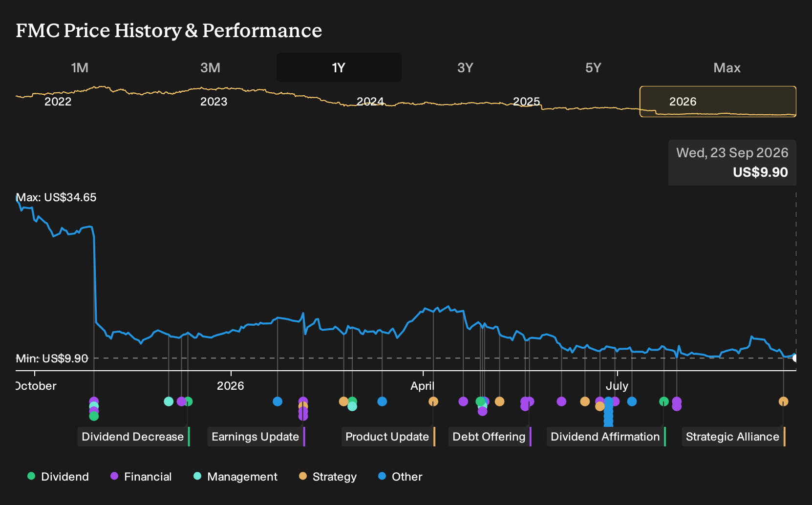812x505 pixels.
Task: Click the 'Max: US$34.65' label
Action: click(x=56, y=197)
